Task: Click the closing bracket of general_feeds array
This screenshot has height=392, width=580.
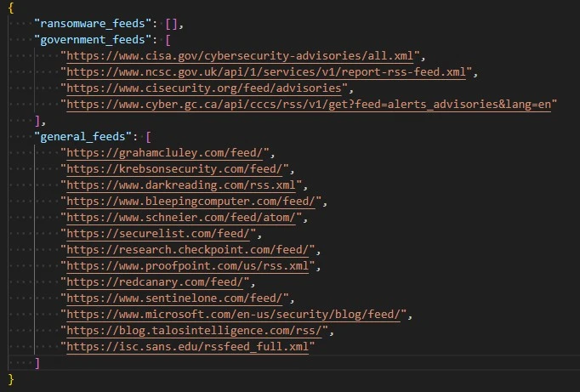Action: click(x=37, y=363)
